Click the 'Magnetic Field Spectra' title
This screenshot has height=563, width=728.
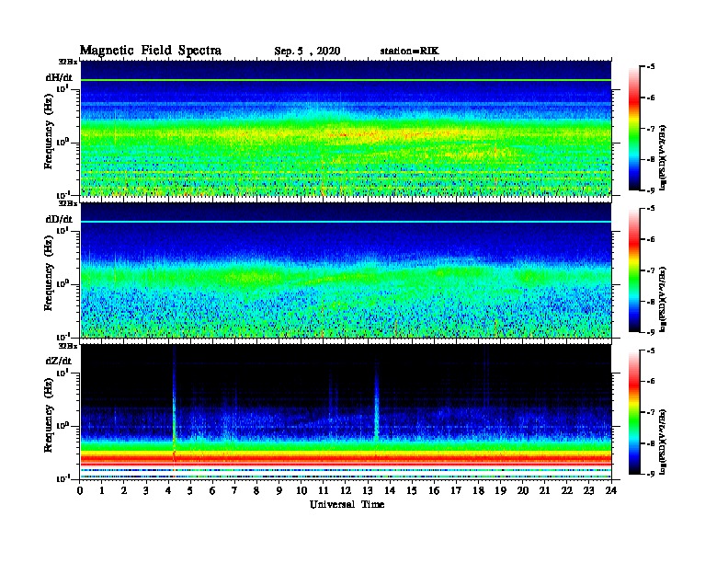(x=151, y=51)
